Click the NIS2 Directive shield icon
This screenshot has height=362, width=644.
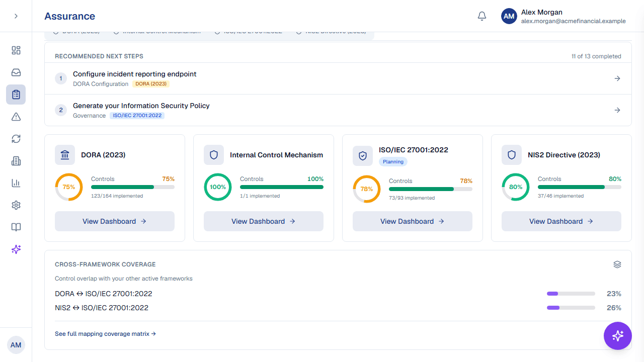[512, 155]
